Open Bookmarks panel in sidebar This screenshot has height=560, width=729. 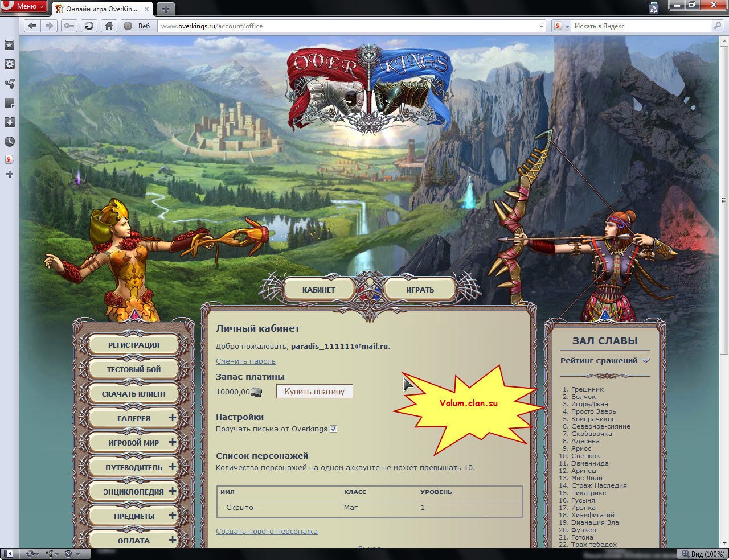pyautogui.click(x=10, y=45)
